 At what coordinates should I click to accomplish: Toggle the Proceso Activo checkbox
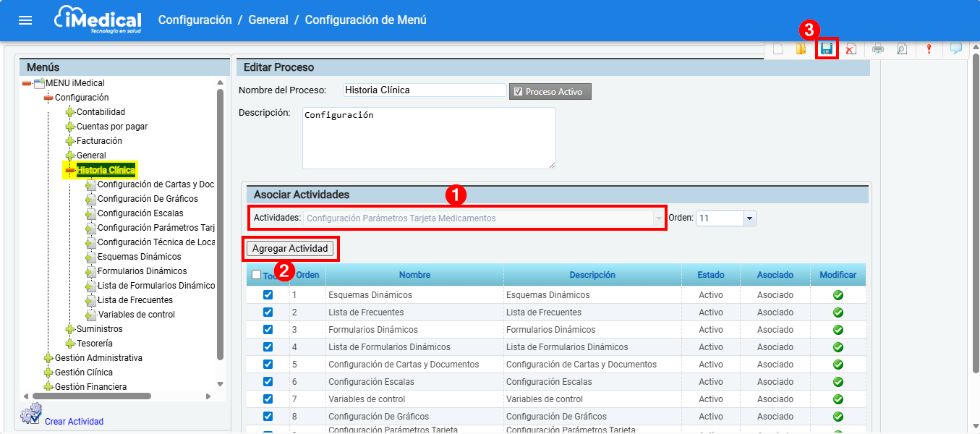[517, 92]
